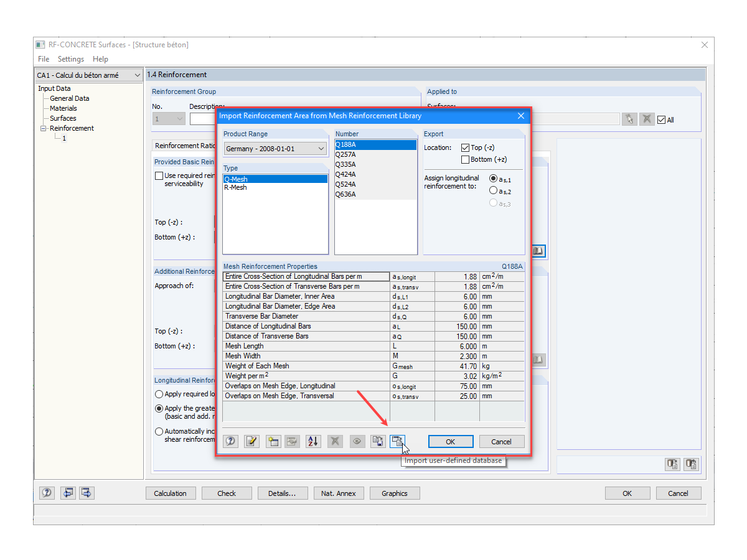This screenshot has height=560, width=747.
Task: Click the Check button
Action: pyautogui.click(x=227, y=493)
